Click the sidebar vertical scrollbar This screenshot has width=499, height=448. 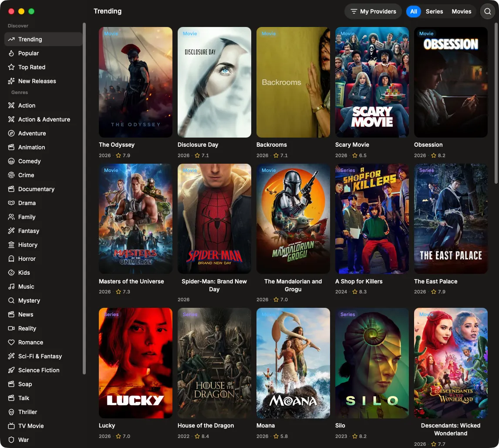(x=84, y=198)
